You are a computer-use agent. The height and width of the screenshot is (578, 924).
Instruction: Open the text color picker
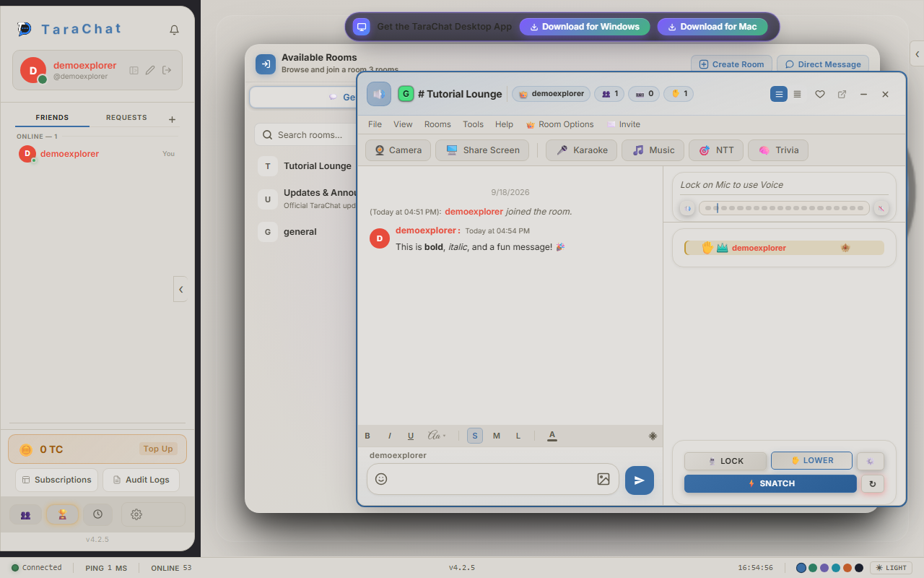[552, 436]
